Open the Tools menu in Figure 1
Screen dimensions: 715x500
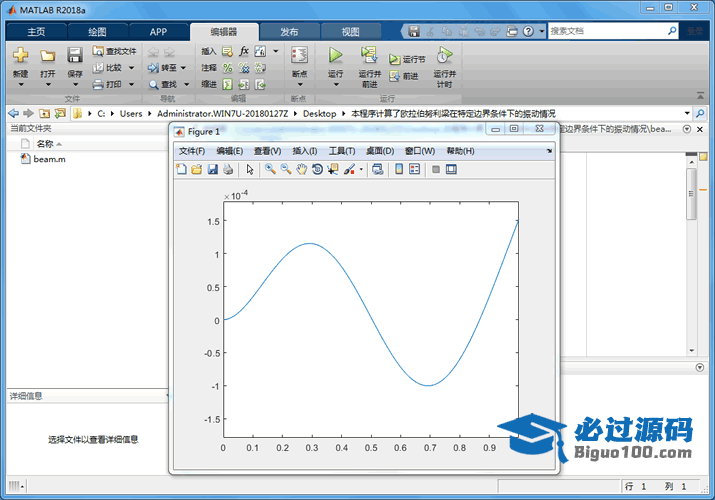coord(342,151)
